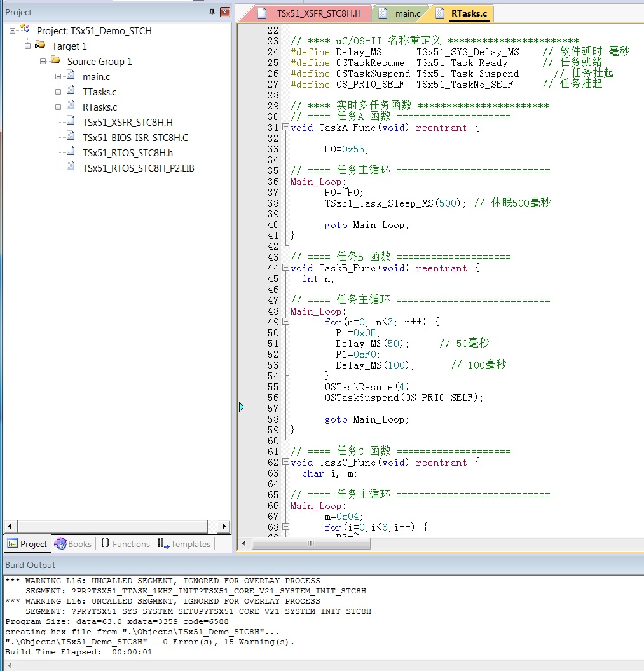
Task: Click the cyan arrow marker in the editor margin
Action: point(242,407)
